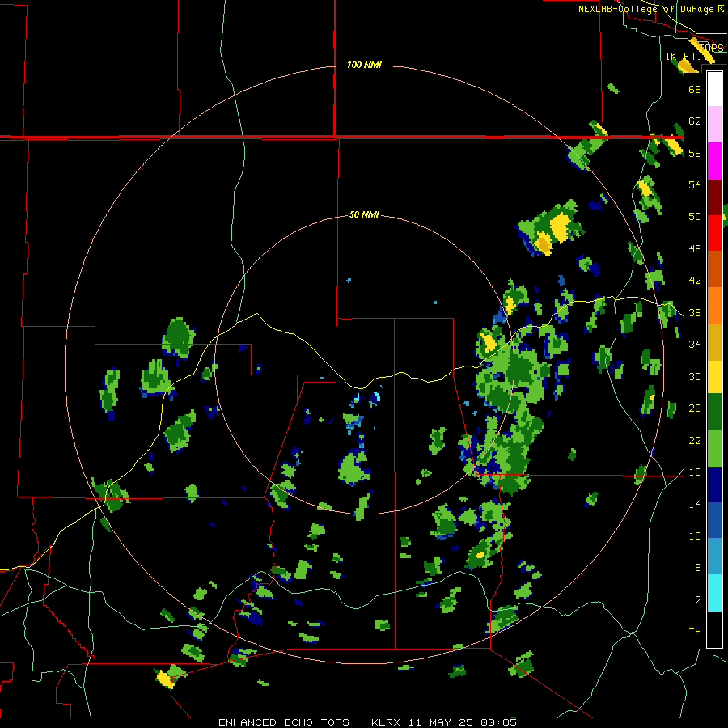
Task: Click the 30 value on the legend
Action: tap(695, 376)
